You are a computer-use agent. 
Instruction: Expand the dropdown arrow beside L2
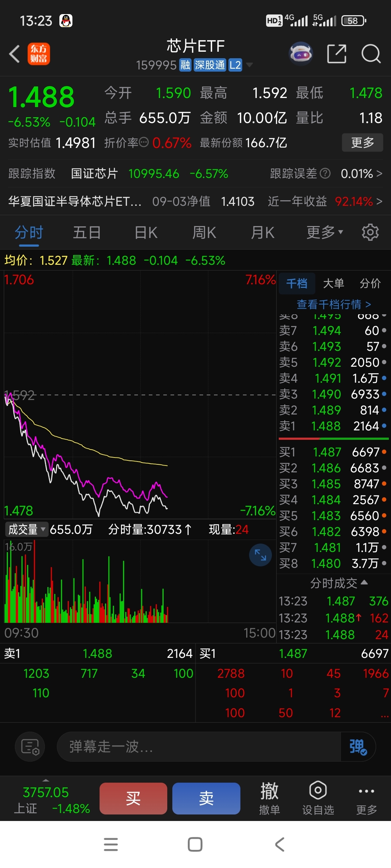coord(249,65)
